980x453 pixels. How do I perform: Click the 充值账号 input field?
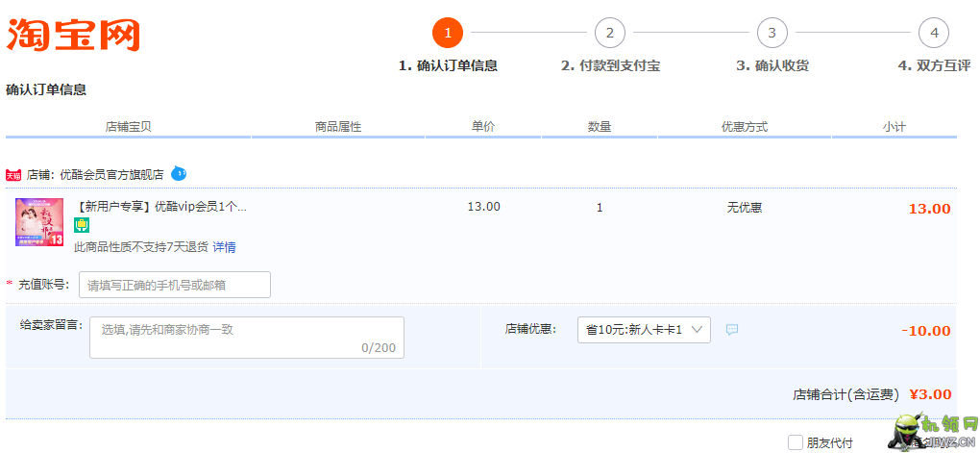(x=174, y=285)
